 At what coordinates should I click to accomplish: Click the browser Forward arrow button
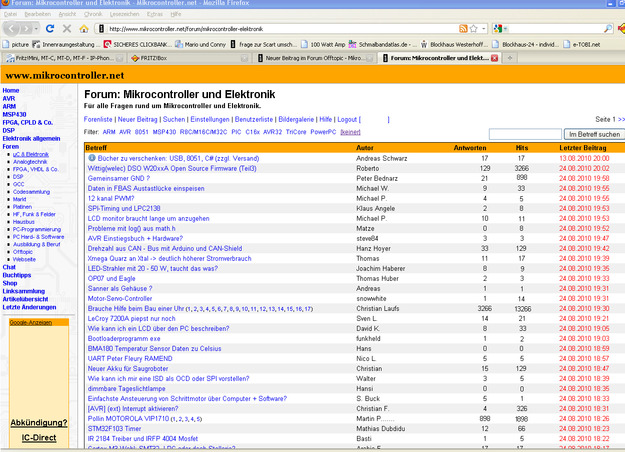click(x=26, y=29)
